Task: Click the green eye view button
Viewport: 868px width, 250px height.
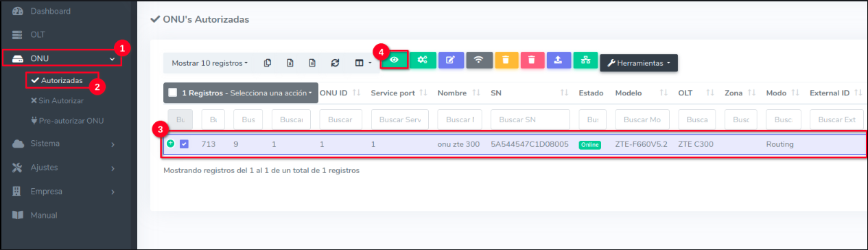Action: click(395, 60)
